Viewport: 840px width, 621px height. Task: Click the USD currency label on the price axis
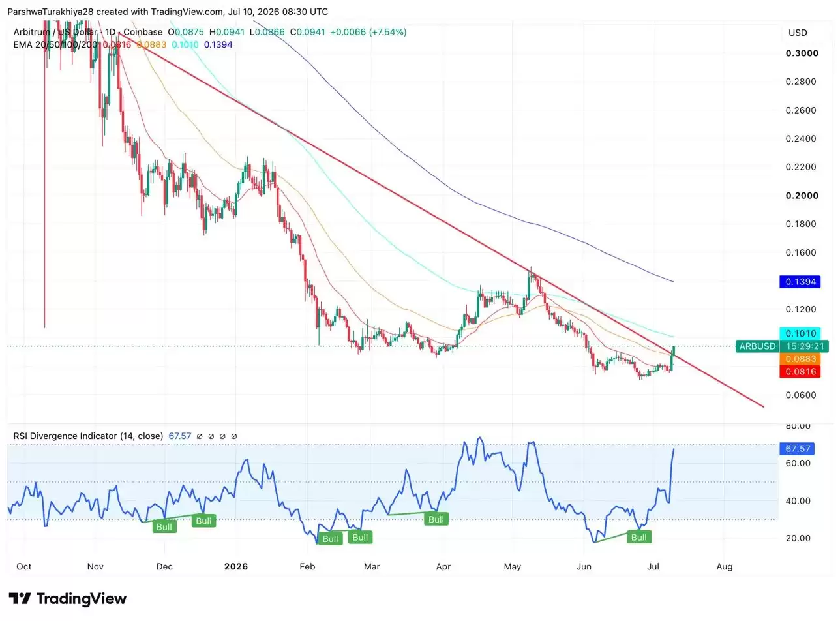coord(798,33)
